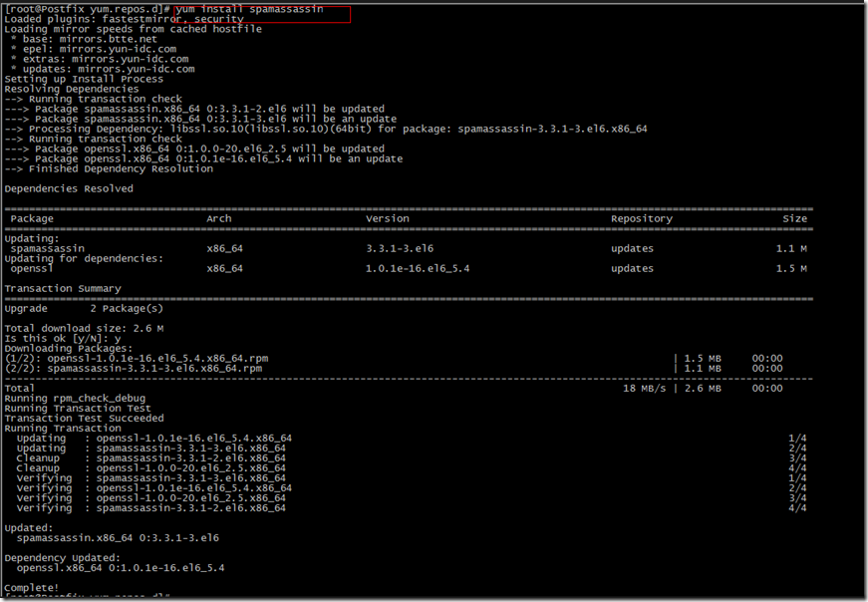This screenshot has height=602, width=868.
Task: Click the '1.5 MB' download size value
Action: point(703,358)
